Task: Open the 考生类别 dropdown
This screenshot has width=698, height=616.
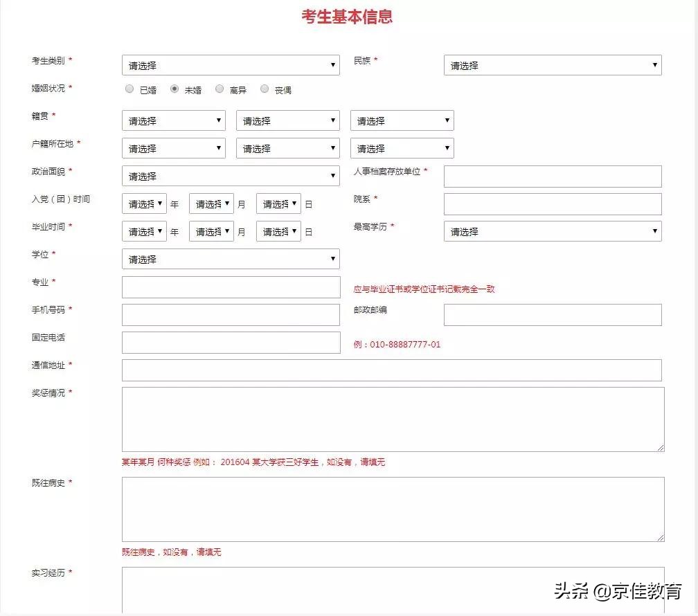Action: [x=231, y=64]
